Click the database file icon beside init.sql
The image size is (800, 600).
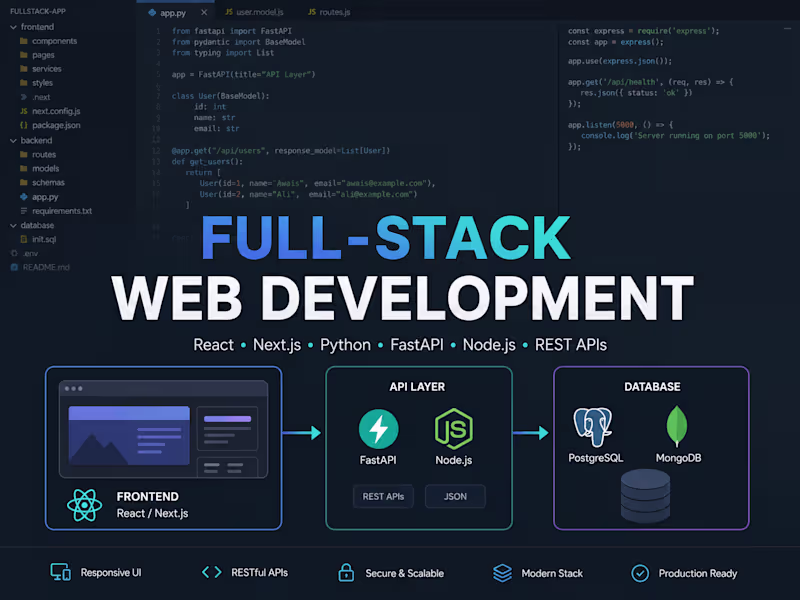[23, 239]
